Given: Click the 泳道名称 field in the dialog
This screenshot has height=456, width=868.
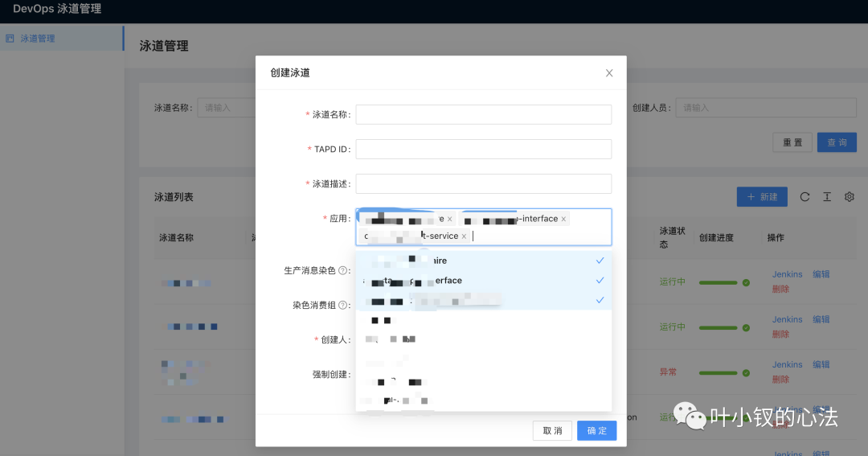Looking at the screenshot, I should 483,115.
